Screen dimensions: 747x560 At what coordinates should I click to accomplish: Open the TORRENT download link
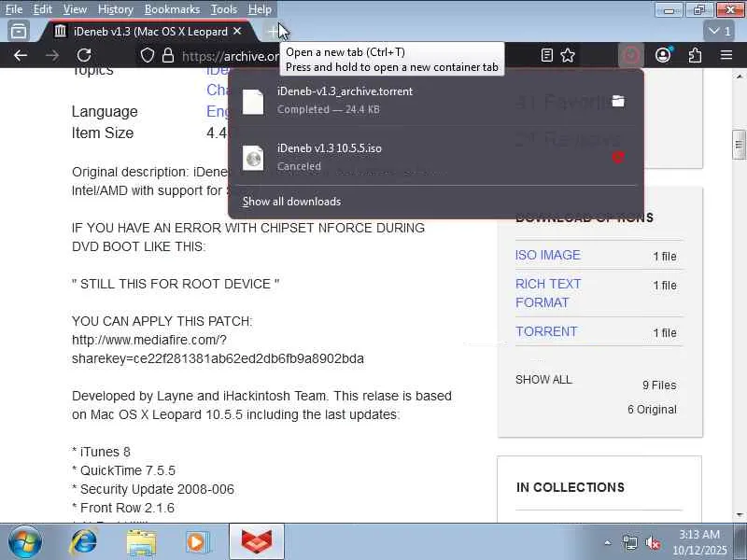(x=546, y=331)
